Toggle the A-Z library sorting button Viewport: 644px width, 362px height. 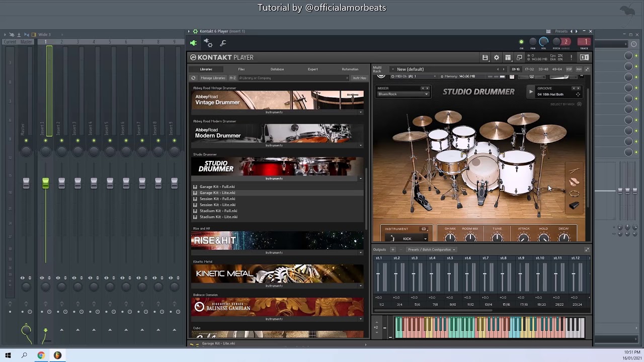pos(232,78)
